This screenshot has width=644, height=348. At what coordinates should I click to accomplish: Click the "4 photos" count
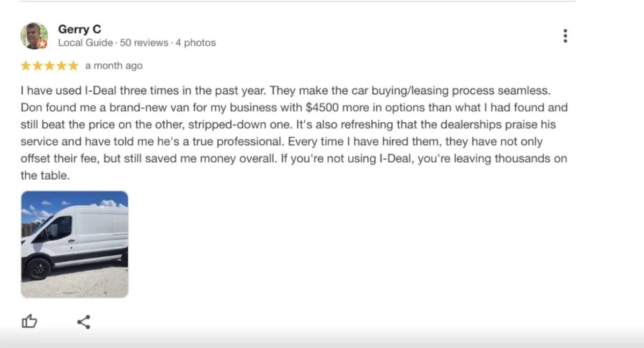click(x=195, y=43)
